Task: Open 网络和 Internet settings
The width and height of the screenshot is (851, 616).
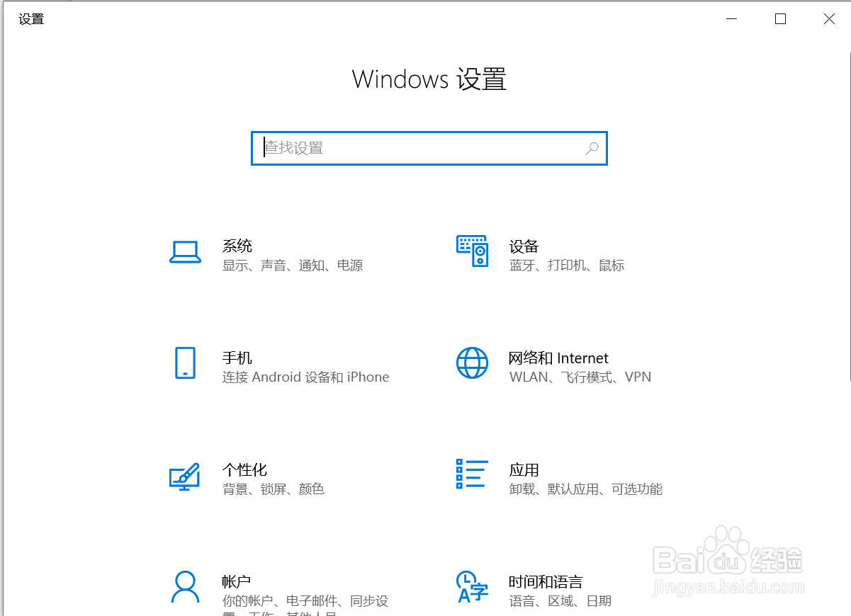Action: point(559,358)
